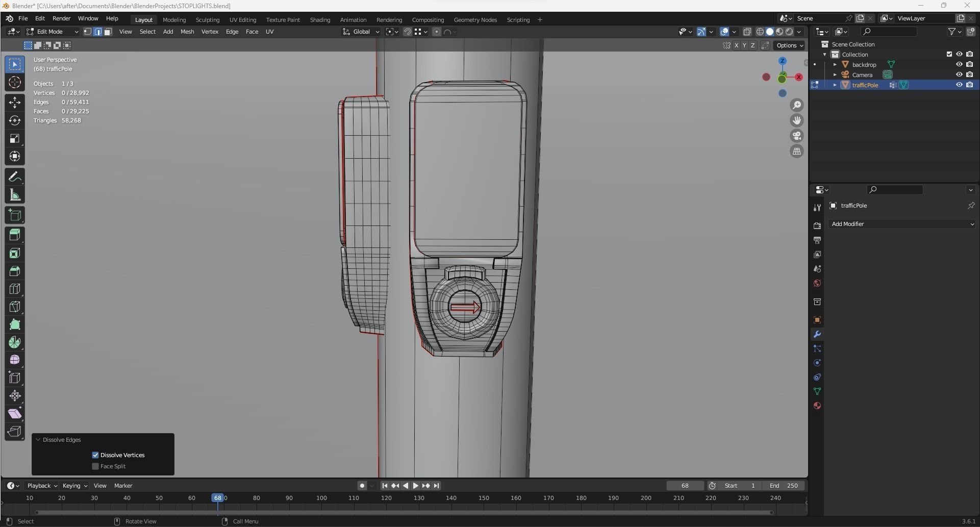Viewport: 980px width, 527px height.
Task: Enable the Face Split checkbox
Action: [x=95, y=466]
